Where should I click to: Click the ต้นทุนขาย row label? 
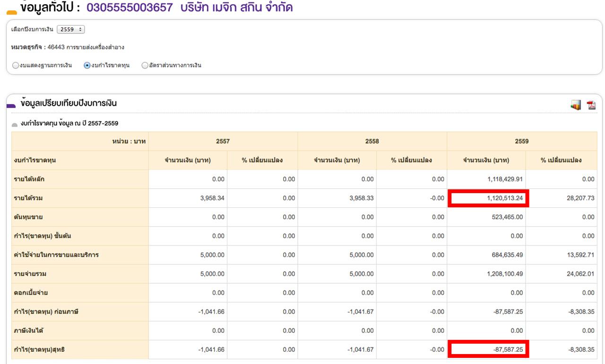(27, 217)
